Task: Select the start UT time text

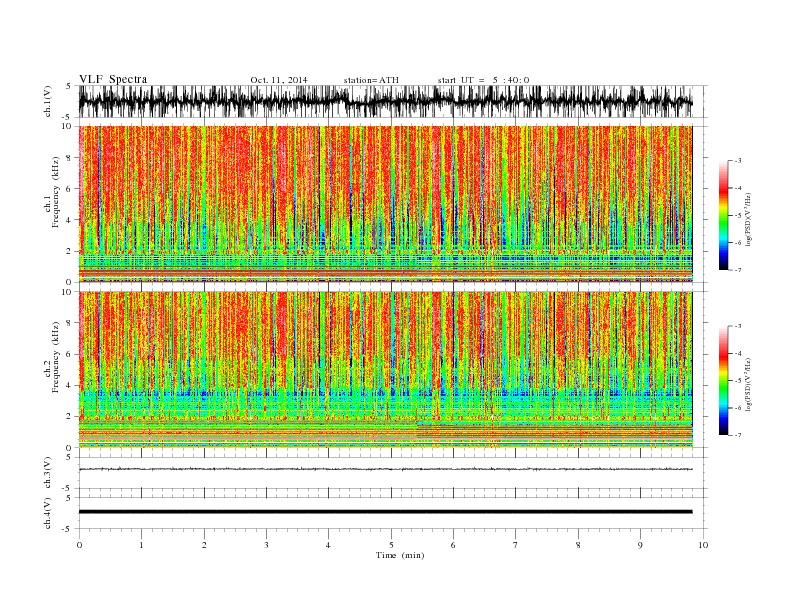Action: pos(483,80)
